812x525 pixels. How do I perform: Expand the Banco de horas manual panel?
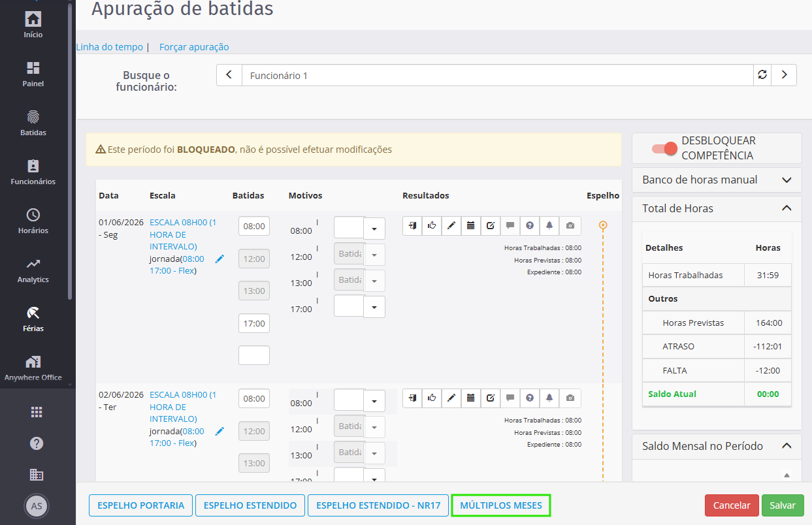717,180
